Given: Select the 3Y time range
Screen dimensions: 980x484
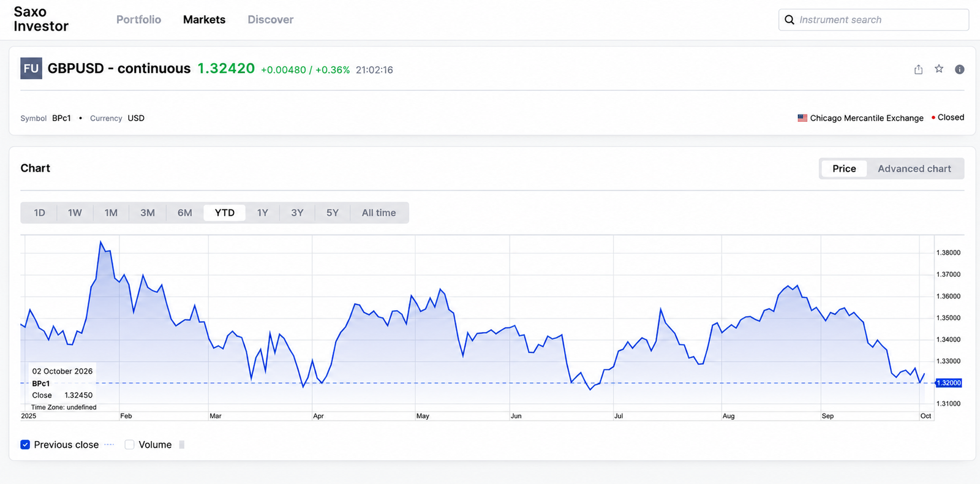Looking at the screenshot, I should click(297, 213).
